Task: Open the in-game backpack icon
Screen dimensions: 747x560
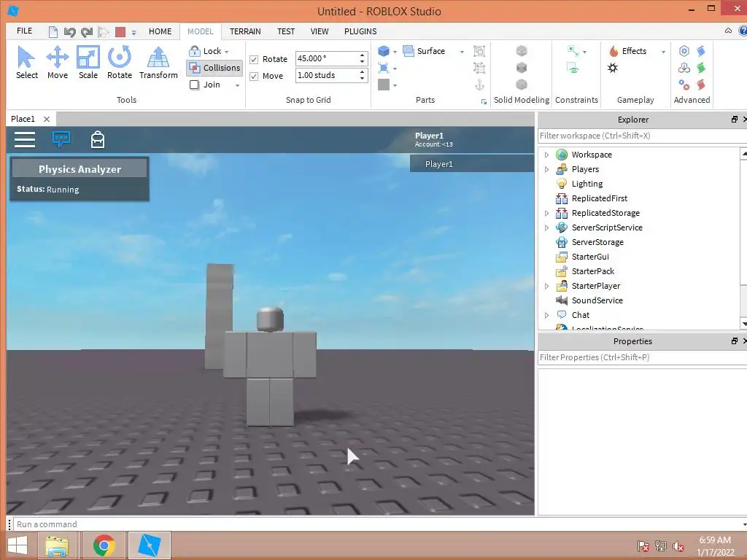Action: click(98, 139)
